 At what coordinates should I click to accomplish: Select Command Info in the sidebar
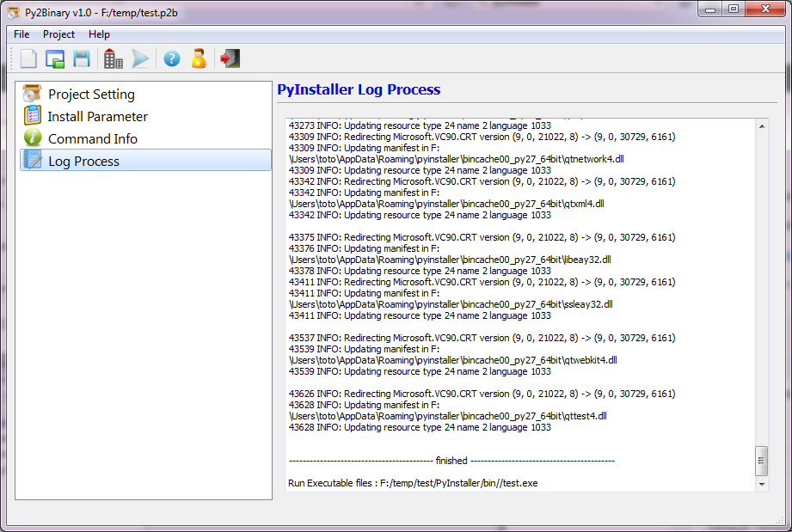145,138
